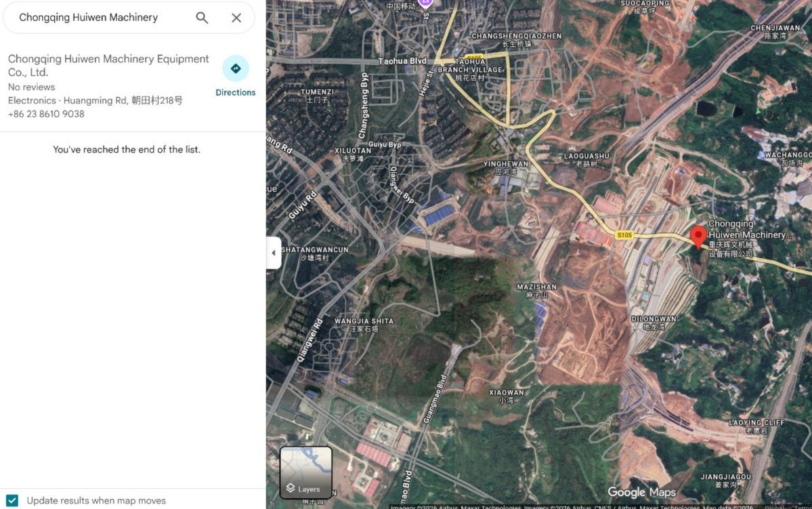This screenshot has width=812, height=509.
Task: Click the TUMENZI place label
Action: [x=318, y=96]
